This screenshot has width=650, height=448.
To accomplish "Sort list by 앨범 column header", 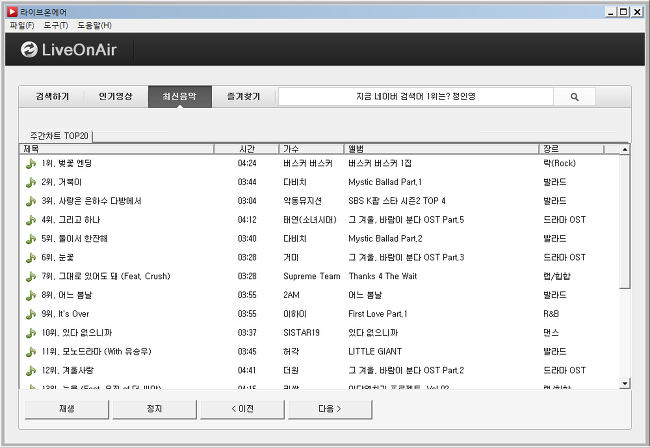I will 441,149.
